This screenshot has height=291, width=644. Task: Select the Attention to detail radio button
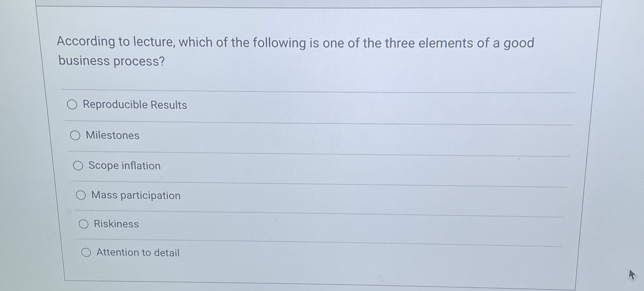point(86,252)
